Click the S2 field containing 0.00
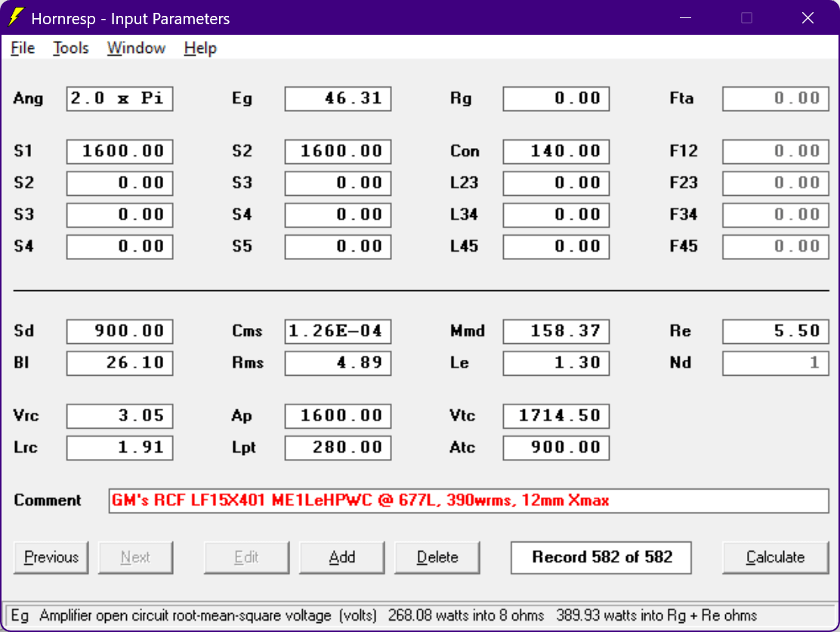This screenshot has height=632, width=840. point(119,183)
